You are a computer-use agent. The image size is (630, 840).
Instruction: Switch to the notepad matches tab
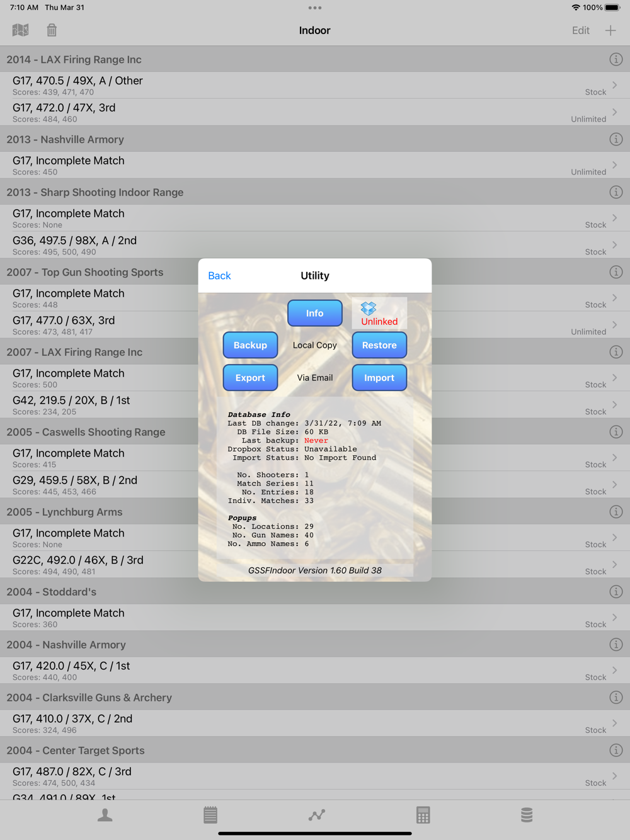coord(210,815)
